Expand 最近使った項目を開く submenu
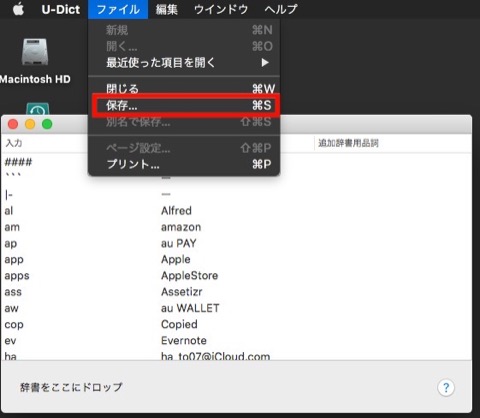The width and height of the screenshot is (480, 418). [184, 62]
